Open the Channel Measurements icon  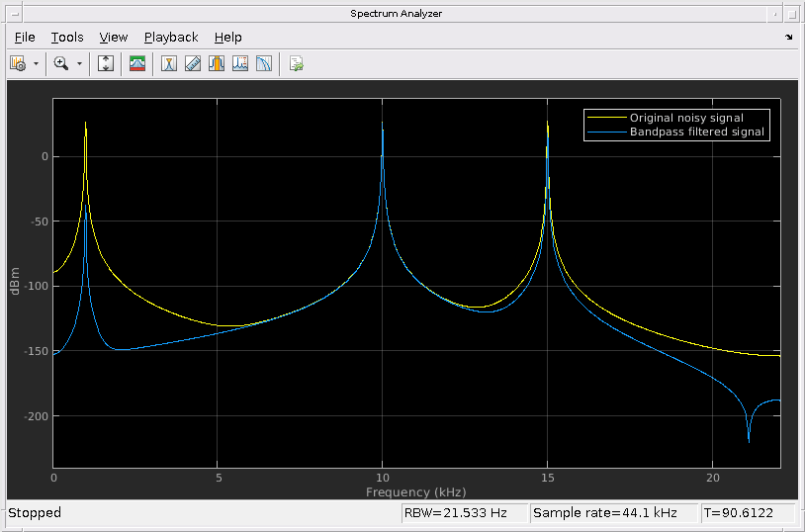click(x=217, y=64)
